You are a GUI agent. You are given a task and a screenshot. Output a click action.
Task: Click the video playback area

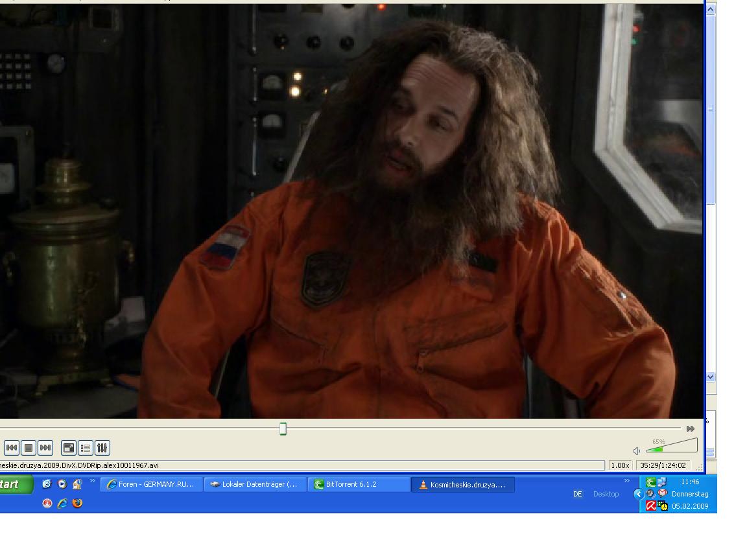pyautogui.click(x=351, y=211)
